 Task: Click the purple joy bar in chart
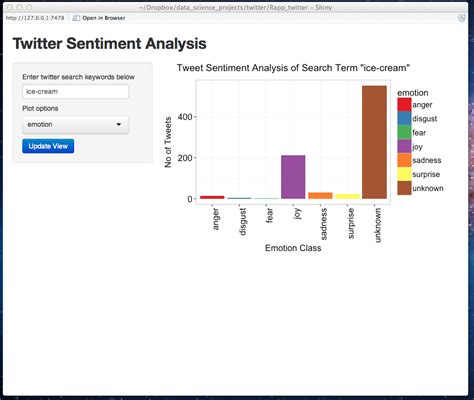(293, 177)
